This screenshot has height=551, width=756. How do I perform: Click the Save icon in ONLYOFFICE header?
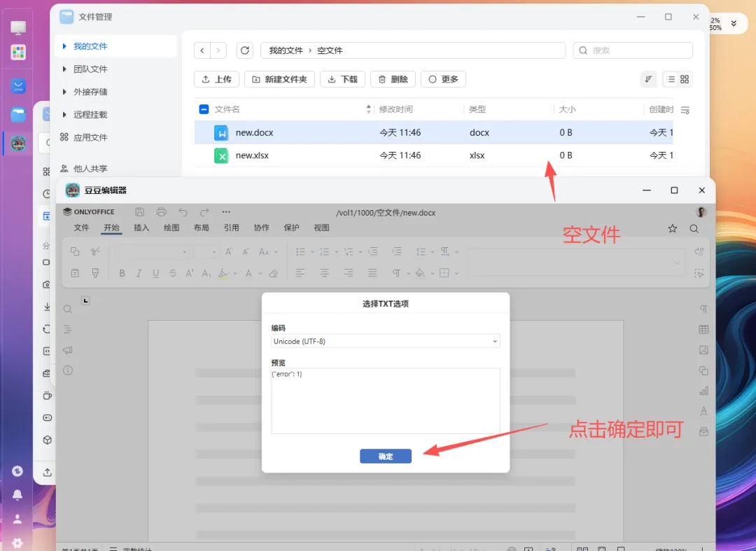139,212
